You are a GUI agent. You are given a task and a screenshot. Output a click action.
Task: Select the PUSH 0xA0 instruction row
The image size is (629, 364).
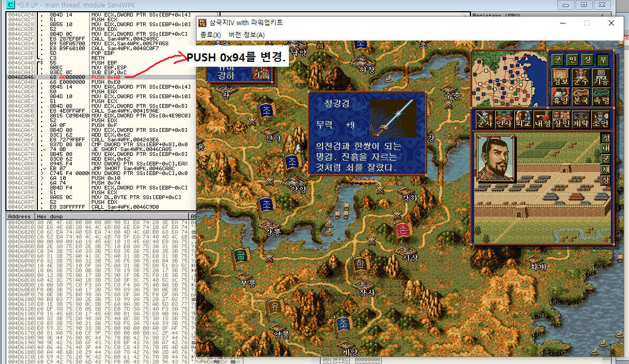pyautogui.click(x=101, y=77)
